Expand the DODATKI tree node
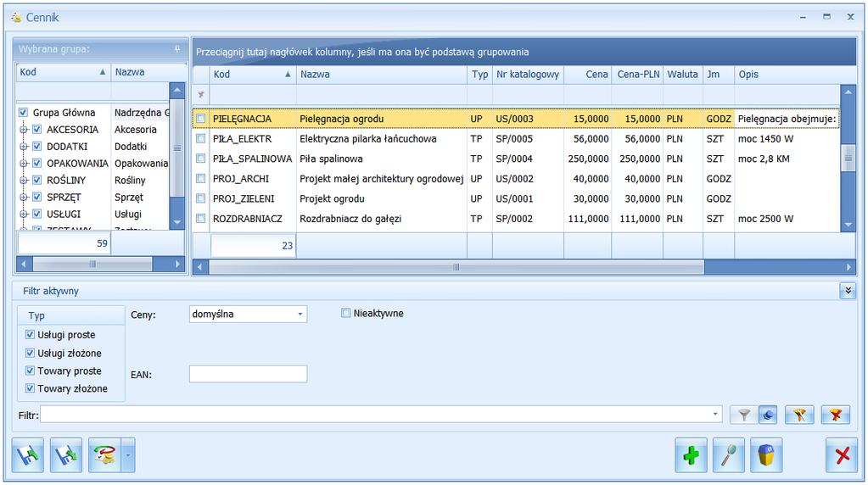Viewport: 868px width, 485px height. point(23,147)
